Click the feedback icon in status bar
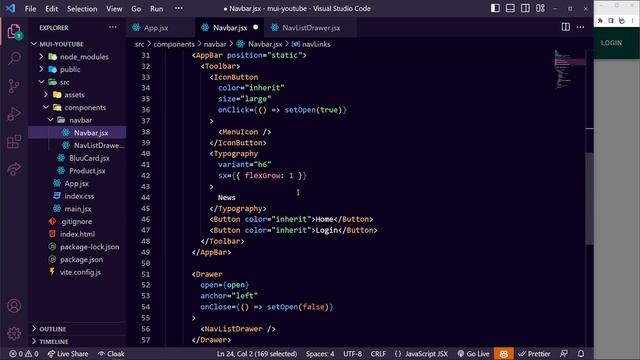The image size is (640, 360). pos(564,354)
